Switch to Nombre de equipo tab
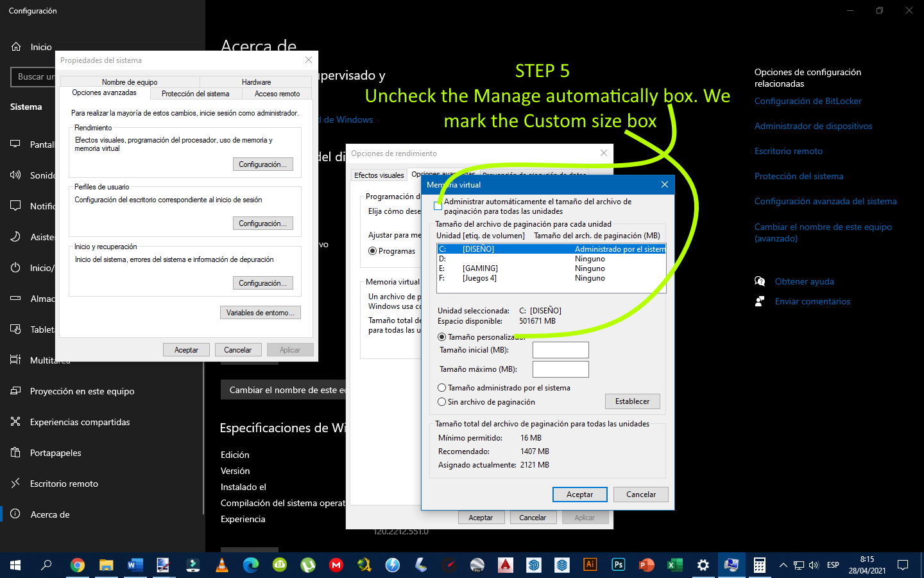Image resolution: width=924 pixels, height=578 pixels. 130,82
